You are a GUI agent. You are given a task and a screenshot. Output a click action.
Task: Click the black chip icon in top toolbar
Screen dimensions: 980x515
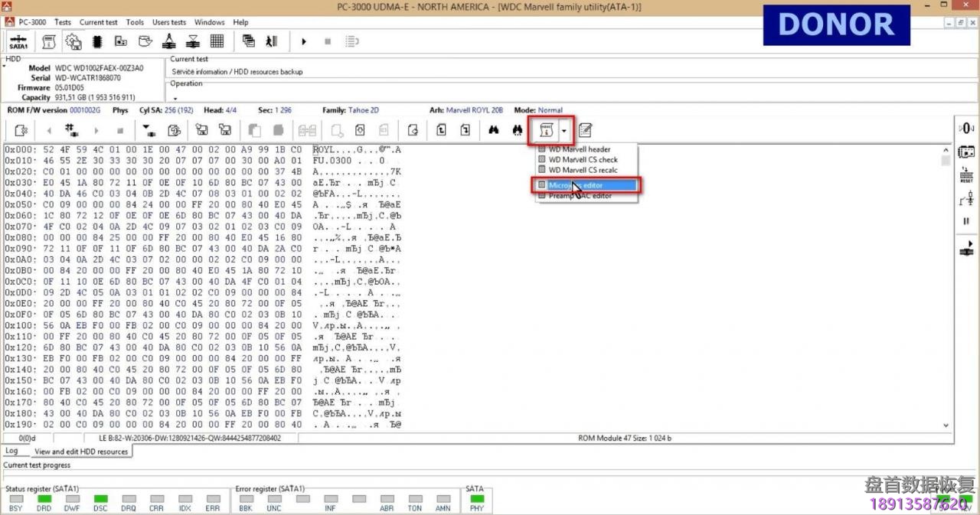click(x=98, y=41)
